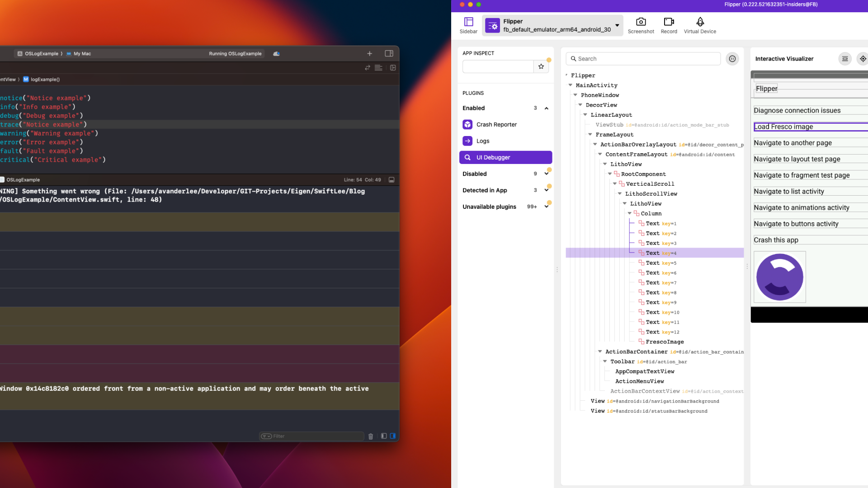Screen dimensions: 868x488
Task: Select the AppCompatTextView tree node
Action: point(645,371)
